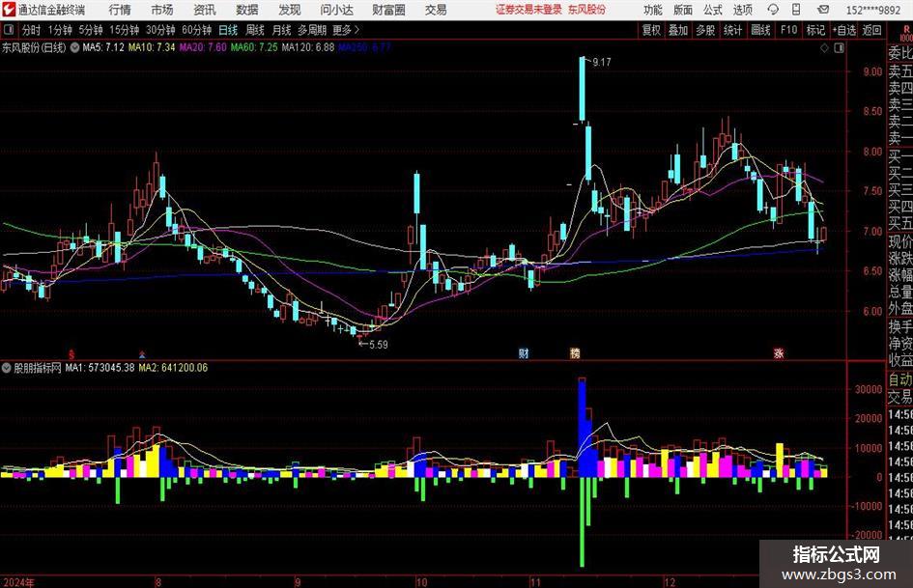Click the 涨 marker icon on chart
This screenshot has width=913, height=588.
click(779, 352)
